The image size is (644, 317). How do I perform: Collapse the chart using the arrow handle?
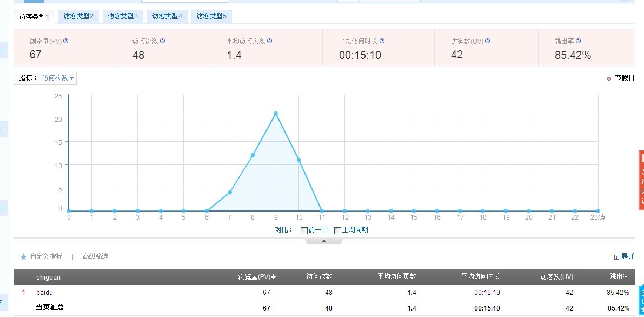[x=324, y=241]
